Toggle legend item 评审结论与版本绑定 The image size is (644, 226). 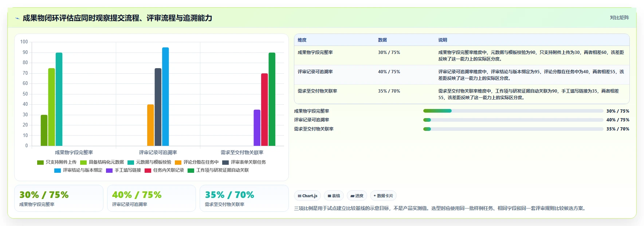[x=78, y=170]
